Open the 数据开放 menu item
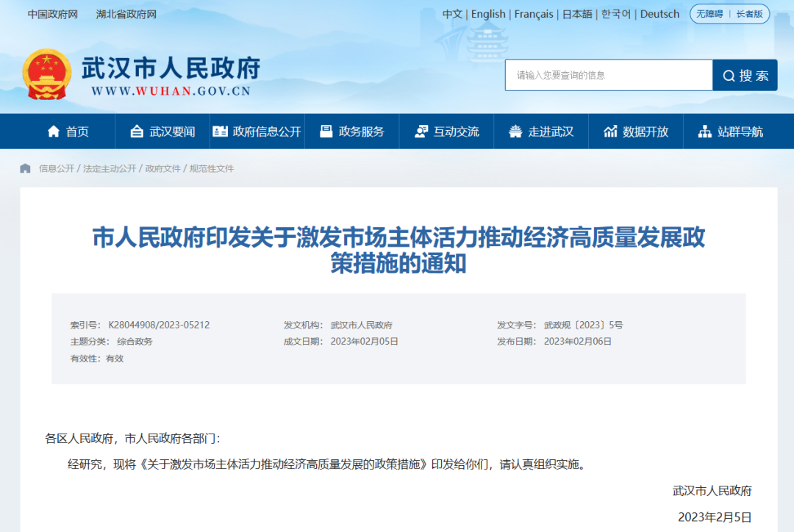The image size is (794, 532). (x=636, y=132)
